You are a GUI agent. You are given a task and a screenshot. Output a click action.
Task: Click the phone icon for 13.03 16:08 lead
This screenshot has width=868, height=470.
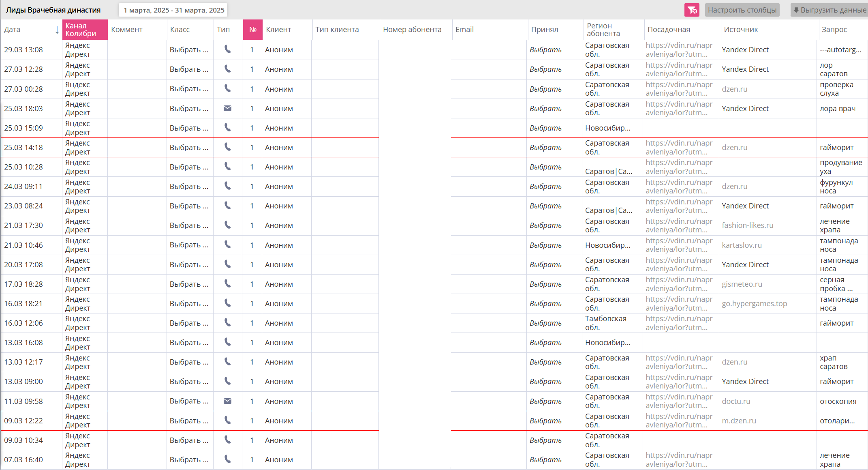pos(228,342)
